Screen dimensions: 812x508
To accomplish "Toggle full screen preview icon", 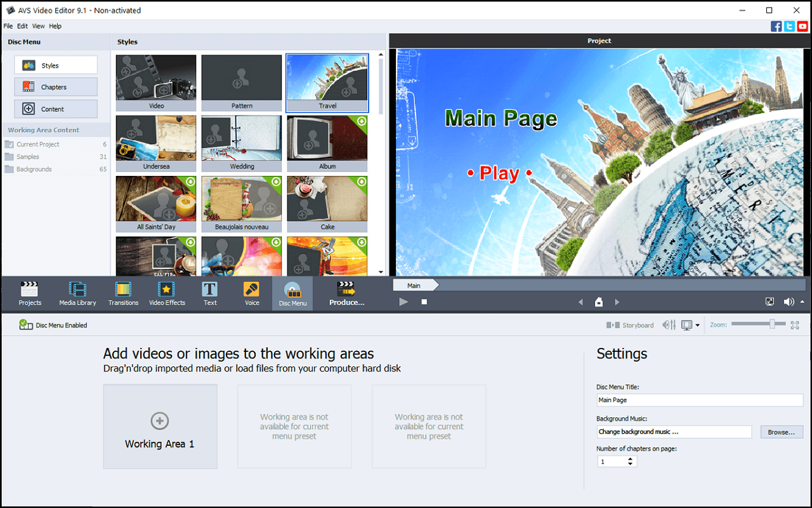I will click(x=769, y=302).
